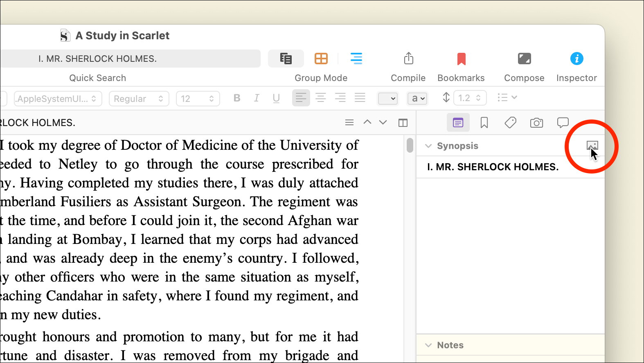Open the Compile share icon
This screenshot has width=644, height=363.
pyautogui.click(x=408, y=59)
